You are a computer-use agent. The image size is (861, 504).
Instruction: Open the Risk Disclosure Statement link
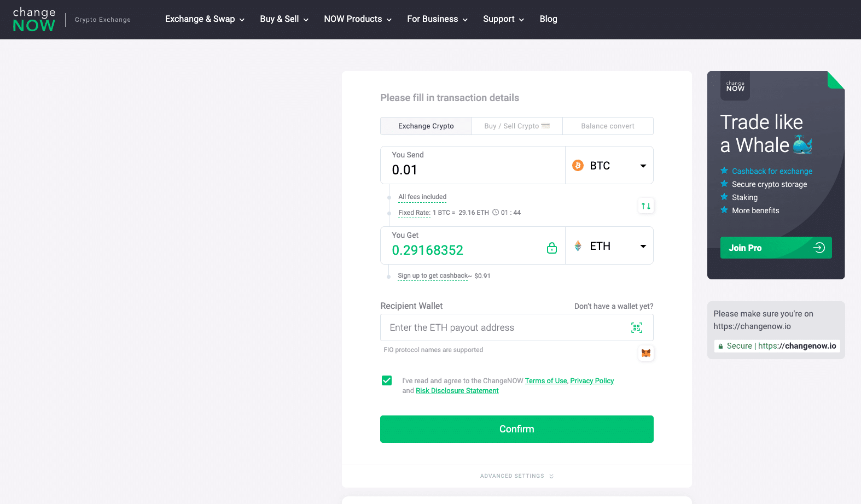coord(457,391)
